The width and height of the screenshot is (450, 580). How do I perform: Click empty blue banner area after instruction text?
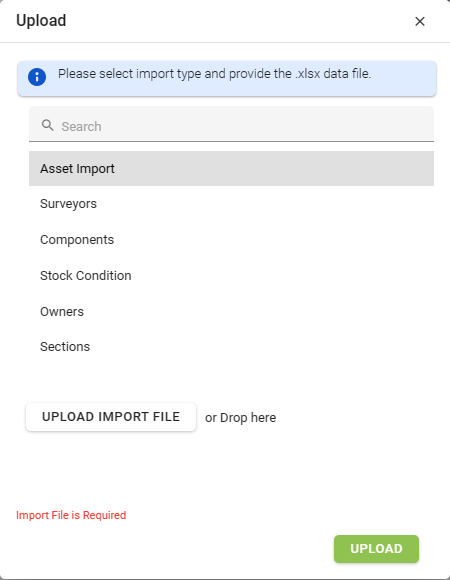[x=403, y=78]
